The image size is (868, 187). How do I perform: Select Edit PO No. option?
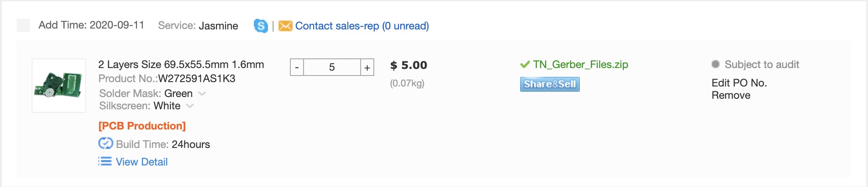click(739, 83)
